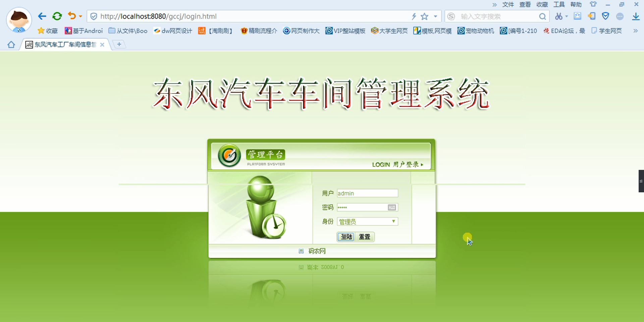Viewport: 644px width, 322px height.
Task: Focus the address bar URL field
Action: (248, 16)
